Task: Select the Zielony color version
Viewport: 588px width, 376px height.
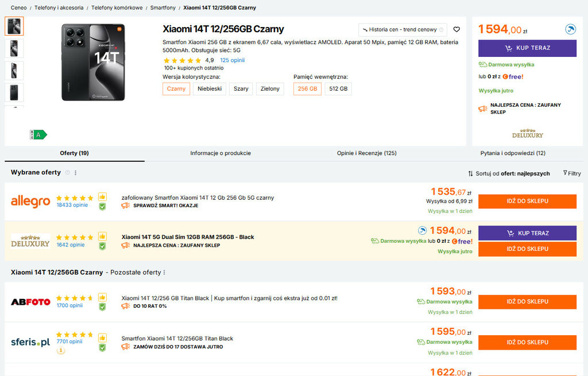Action: (270, 89)
